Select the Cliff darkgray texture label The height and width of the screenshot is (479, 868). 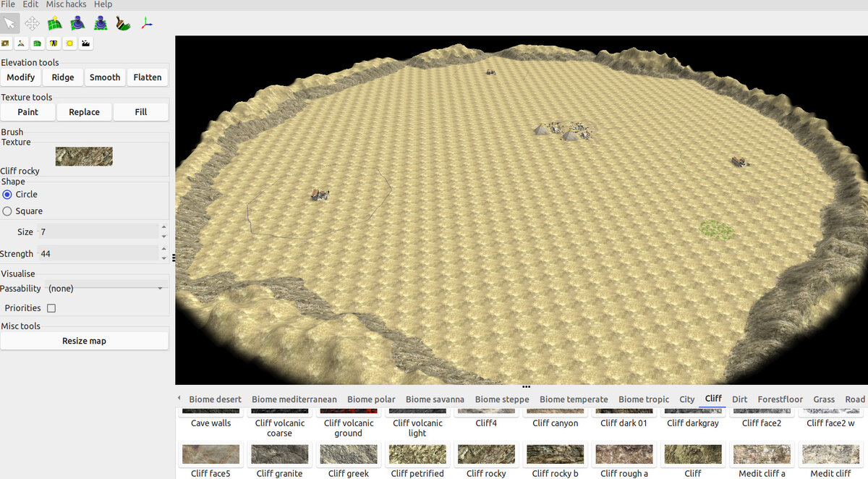[693, 423]
